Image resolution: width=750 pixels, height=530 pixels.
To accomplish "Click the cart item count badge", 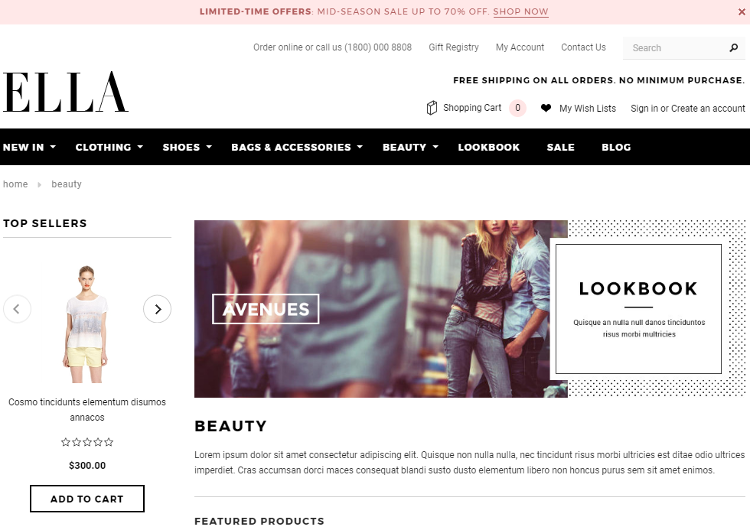I will [x=518, y=108].
